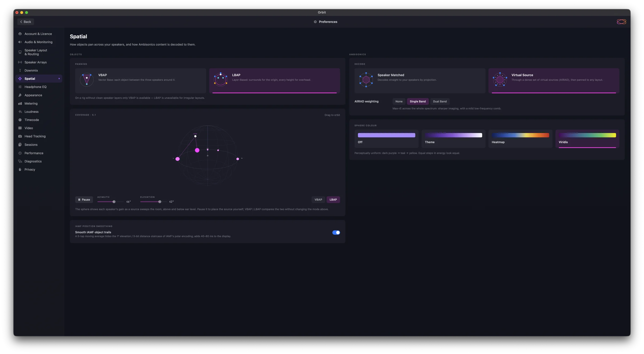Choose Speaker Matched decode option

[420, 80]
